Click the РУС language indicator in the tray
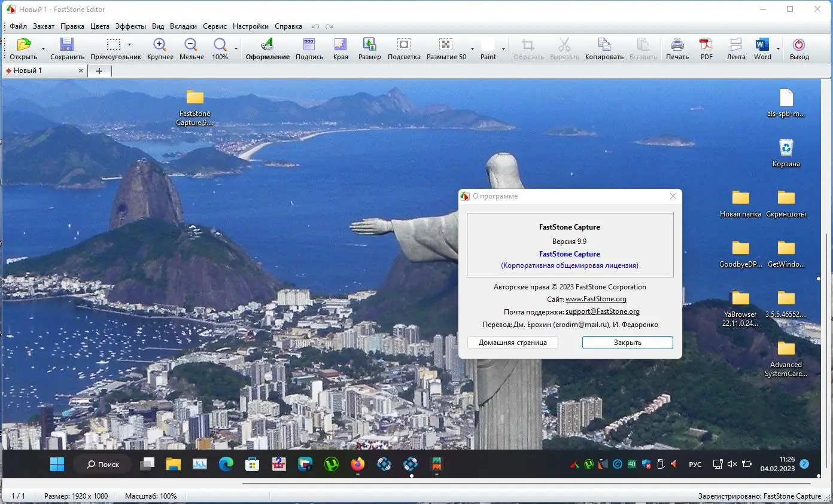This screenshot has height=504, width=833. pyautogui.click(x=695, y=465)
